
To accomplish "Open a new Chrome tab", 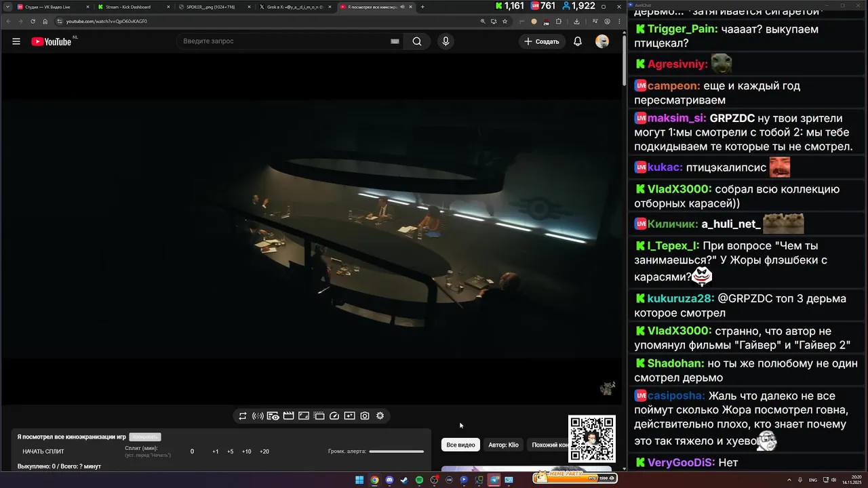I will click(422, 7).
